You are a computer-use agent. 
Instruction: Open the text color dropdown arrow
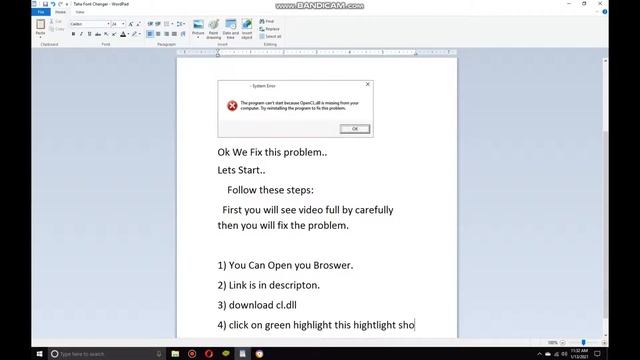(128, 34)
